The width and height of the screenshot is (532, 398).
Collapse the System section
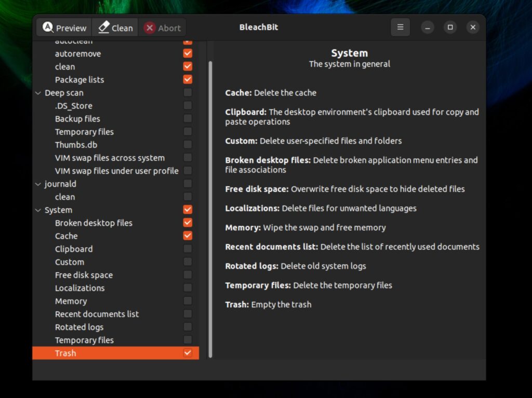[x=38, y=210]
